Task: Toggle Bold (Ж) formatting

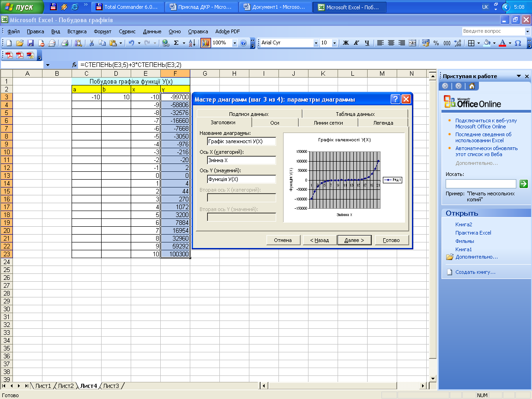Action: (x=346, y=43)
